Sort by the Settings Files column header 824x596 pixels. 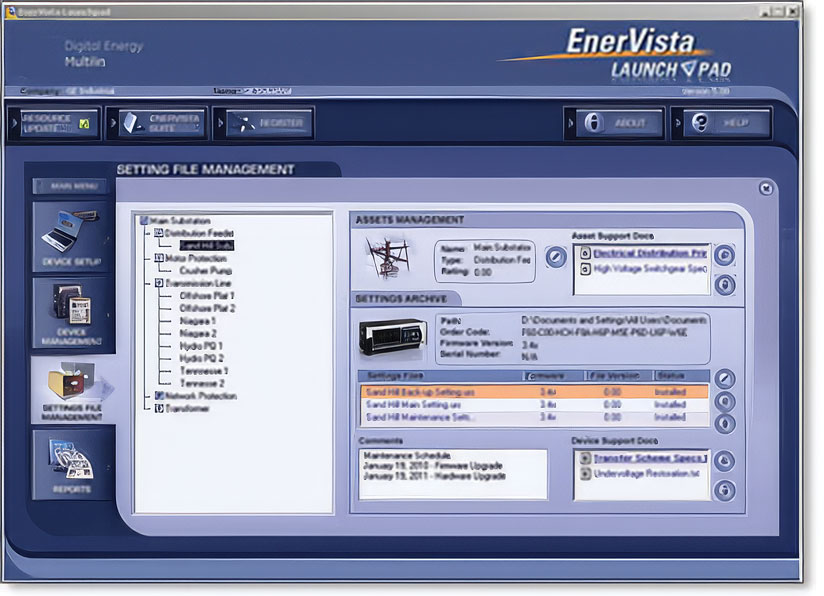440,376
